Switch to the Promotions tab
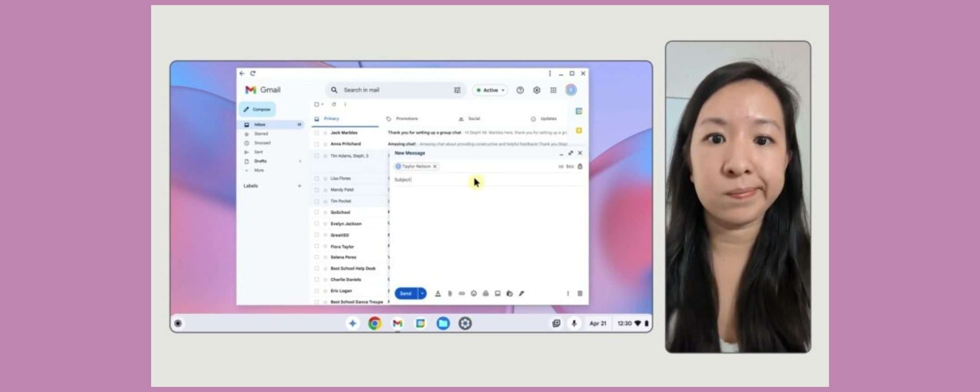This screenshot has width=980, height=392. click(406, 119)
